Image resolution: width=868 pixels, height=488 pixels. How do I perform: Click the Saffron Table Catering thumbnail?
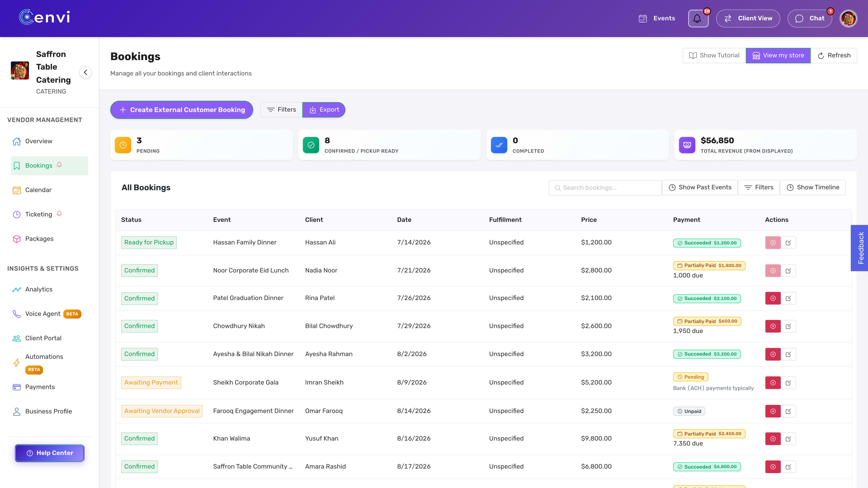(20, 70)
